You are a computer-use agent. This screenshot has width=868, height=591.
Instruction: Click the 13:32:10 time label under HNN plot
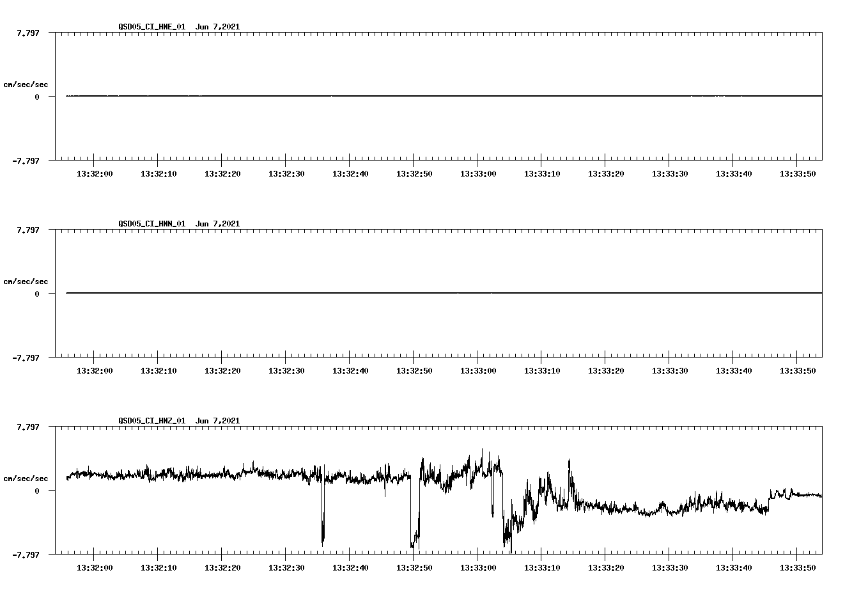159,371
